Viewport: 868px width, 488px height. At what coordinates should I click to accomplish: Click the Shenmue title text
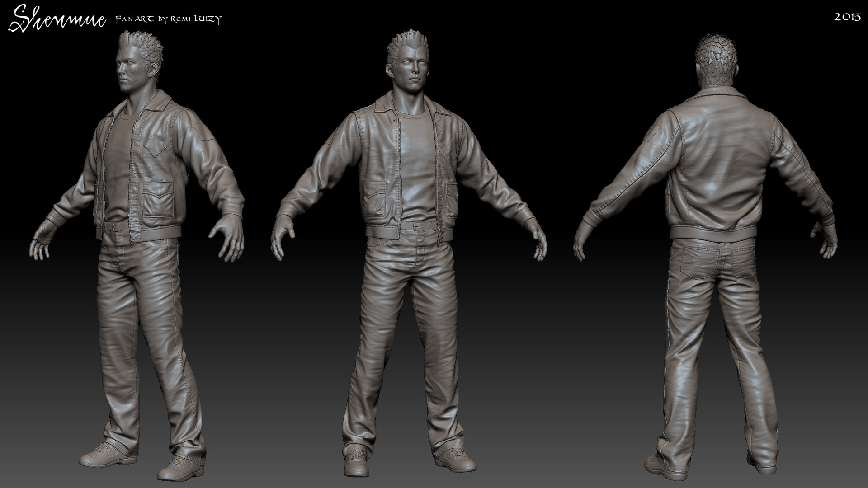(x=57, y=19)
